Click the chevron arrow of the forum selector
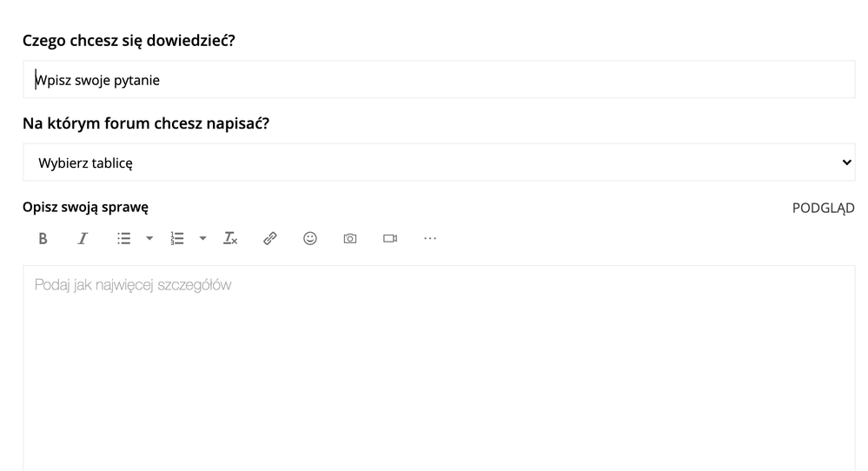868x471 pixels. coord(847,163)
